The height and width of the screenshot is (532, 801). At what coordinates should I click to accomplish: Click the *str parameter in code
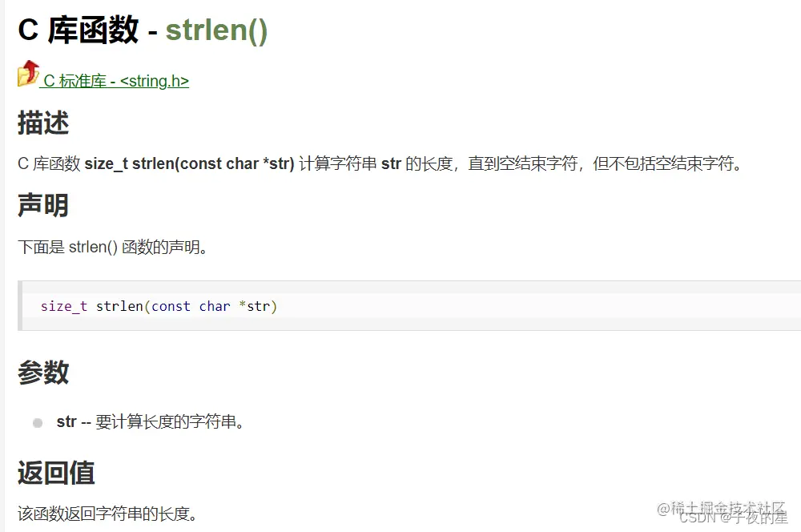click(255, 306)
